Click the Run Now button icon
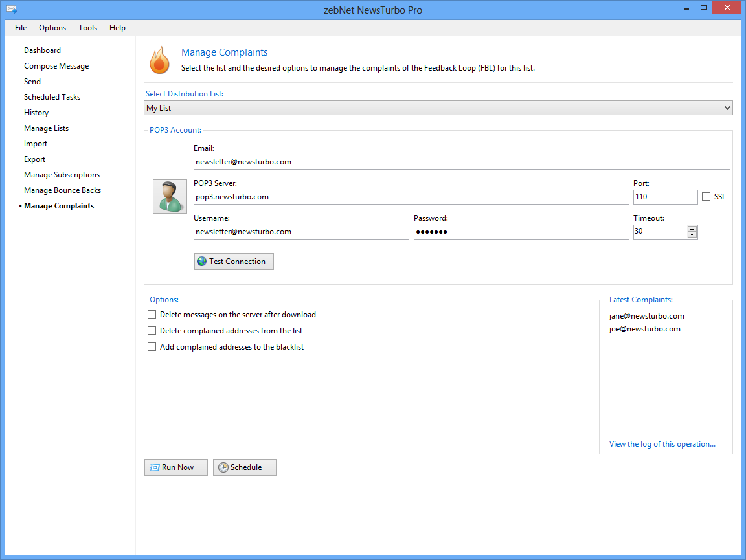 coord(155,467)
